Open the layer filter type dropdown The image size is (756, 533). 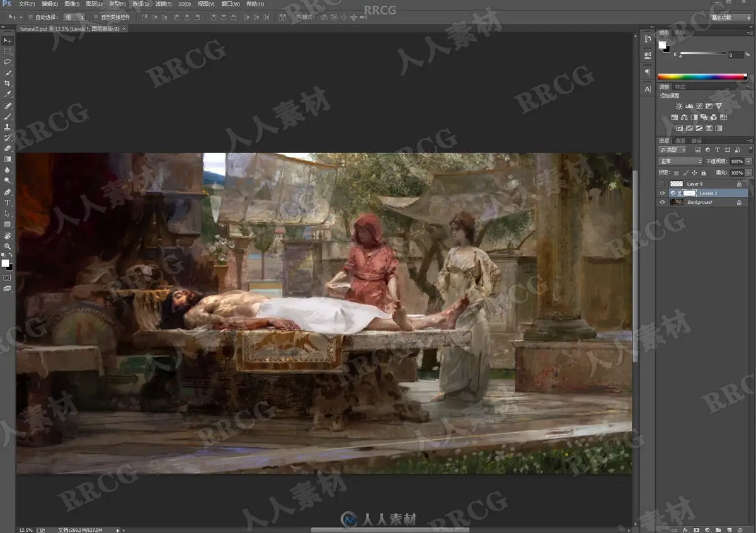pyautogui.click(x=672, y=151)
